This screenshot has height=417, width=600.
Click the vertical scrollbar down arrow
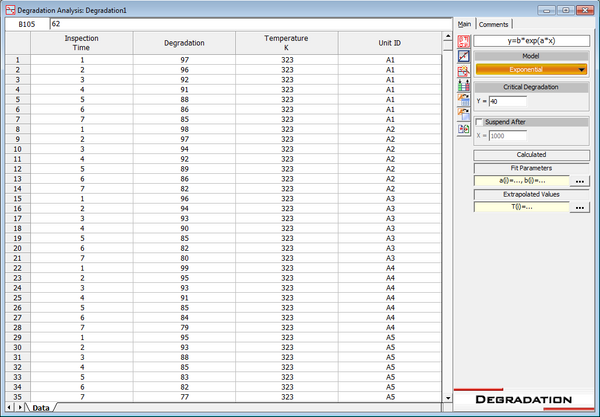(x=446, y=397)
